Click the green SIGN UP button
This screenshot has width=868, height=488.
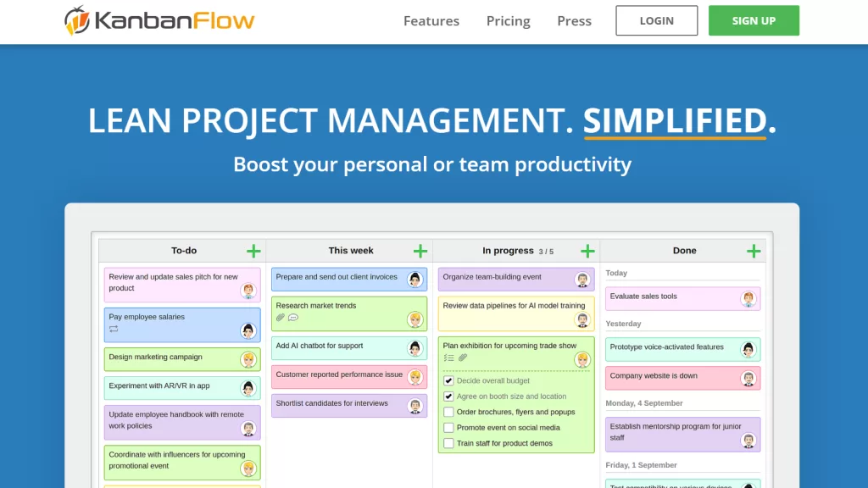(x=754, y=20)
